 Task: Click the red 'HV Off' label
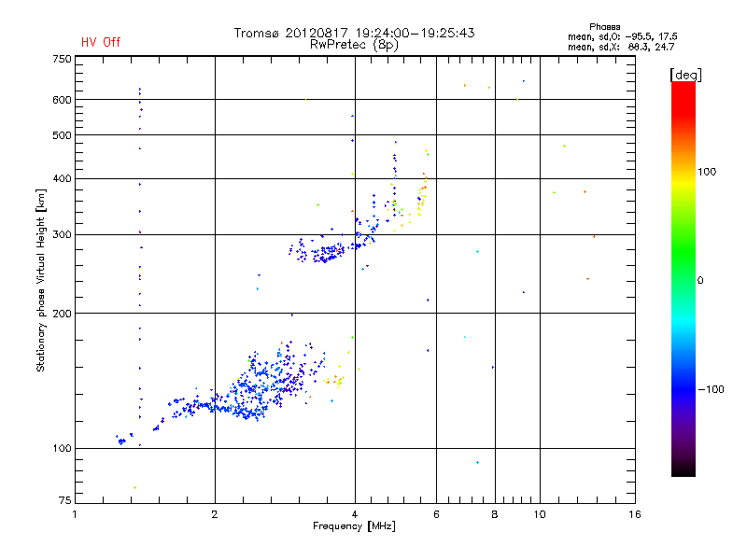pos(101,42)
